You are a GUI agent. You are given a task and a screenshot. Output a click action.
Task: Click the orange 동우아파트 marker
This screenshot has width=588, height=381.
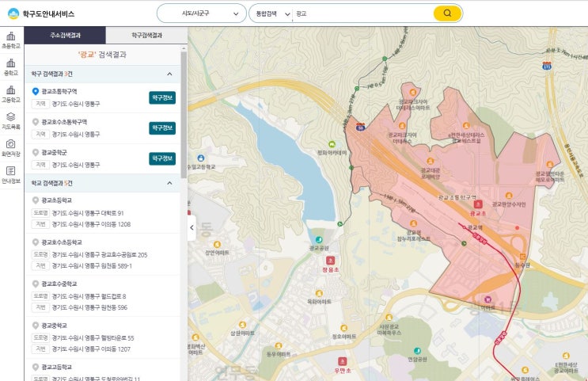[x=279, y=345]
